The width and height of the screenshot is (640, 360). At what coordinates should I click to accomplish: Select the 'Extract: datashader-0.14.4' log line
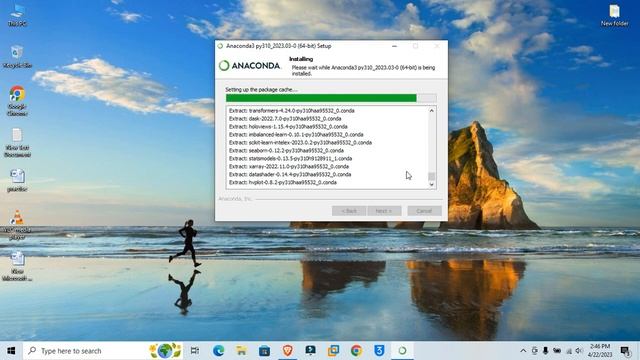[x=290, y=174]
